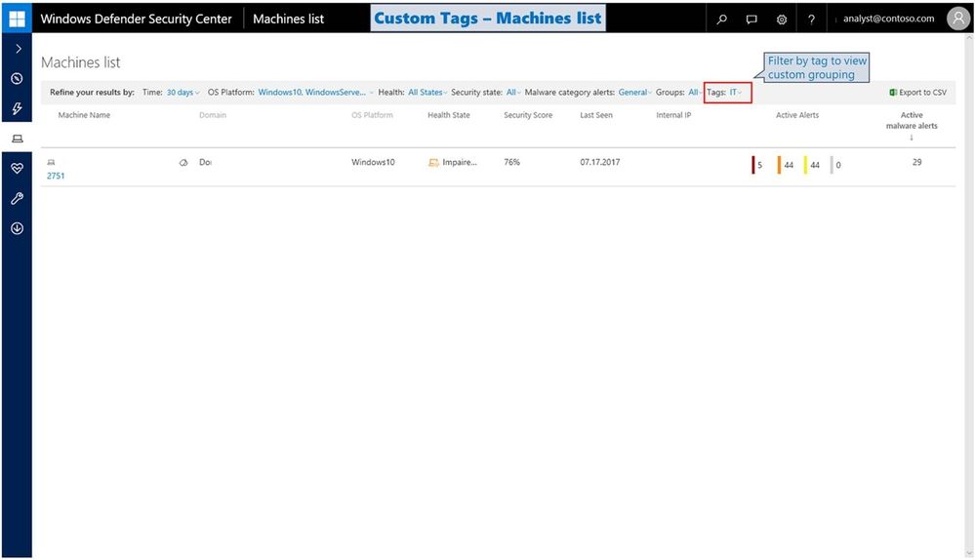The image size is (975, 560).
Task: Open the heart security analytics sidebar icon
Action: pos(17,168)
